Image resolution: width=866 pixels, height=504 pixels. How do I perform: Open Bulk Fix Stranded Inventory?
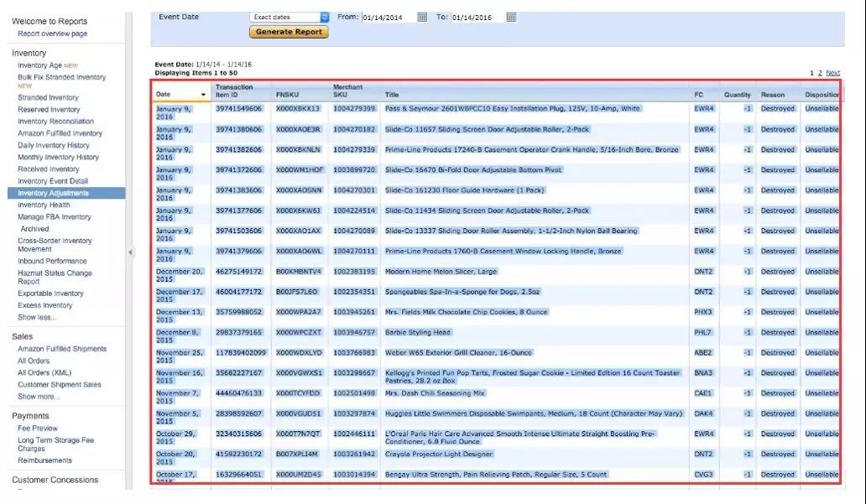point(61,77)
